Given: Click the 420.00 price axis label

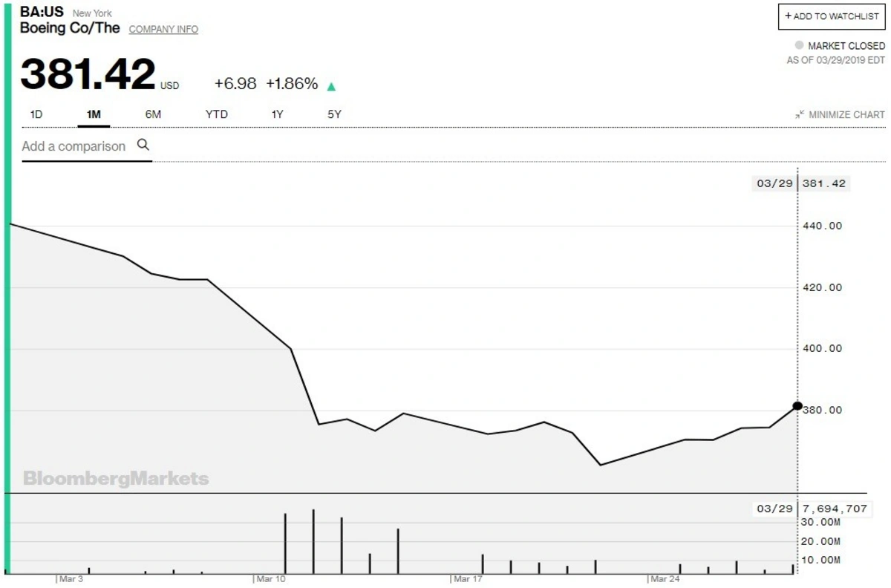Looking at the screenshot, I should [x=822, y=287].
